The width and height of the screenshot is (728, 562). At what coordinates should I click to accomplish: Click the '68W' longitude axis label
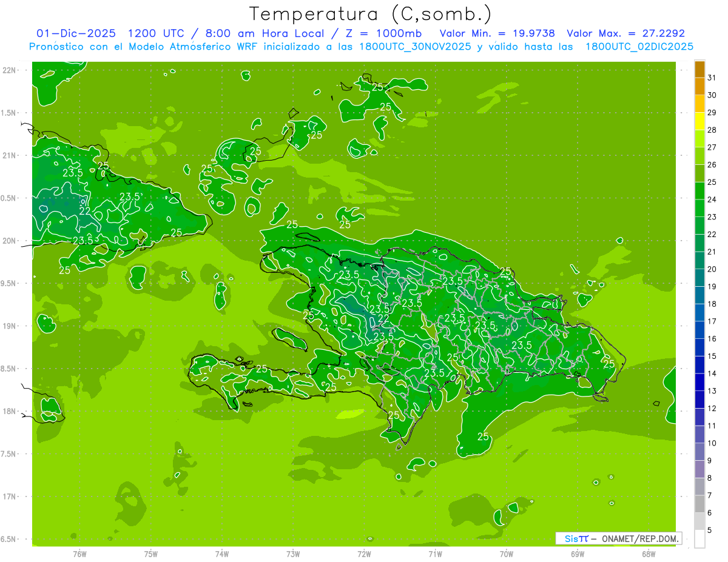pyautogui.click(x=649, y=554)
